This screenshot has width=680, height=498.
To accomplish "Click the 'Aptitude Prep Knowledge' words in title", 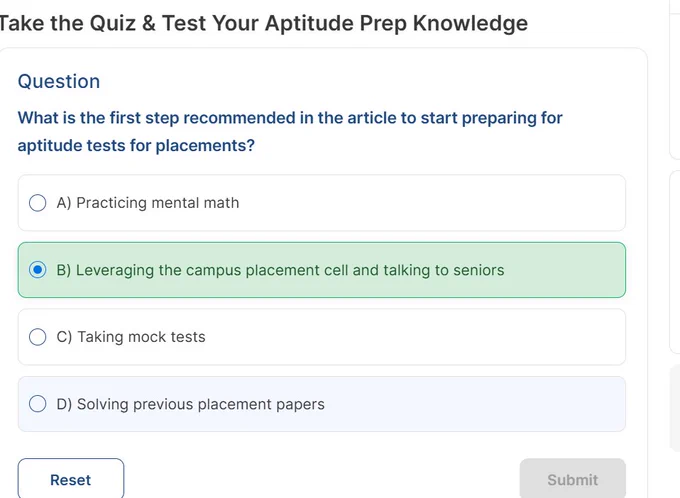I will pos(396,23).
